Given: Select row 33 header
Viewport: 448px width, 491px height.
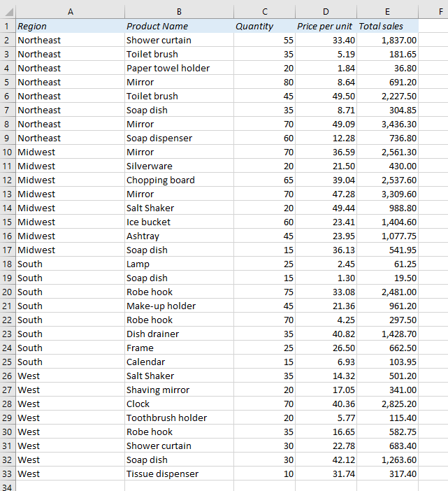Looking at the screenshot, I should [x=8, y=474].
